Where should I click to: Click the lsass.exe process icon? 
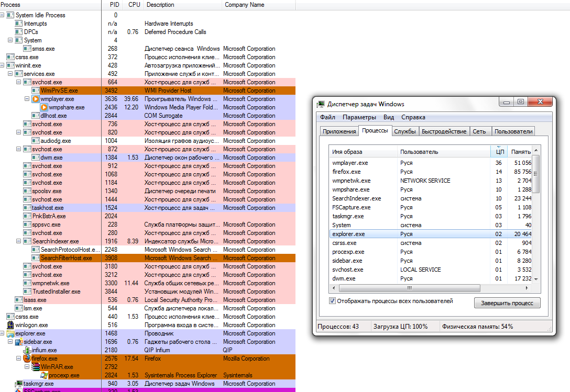point(19,300)
